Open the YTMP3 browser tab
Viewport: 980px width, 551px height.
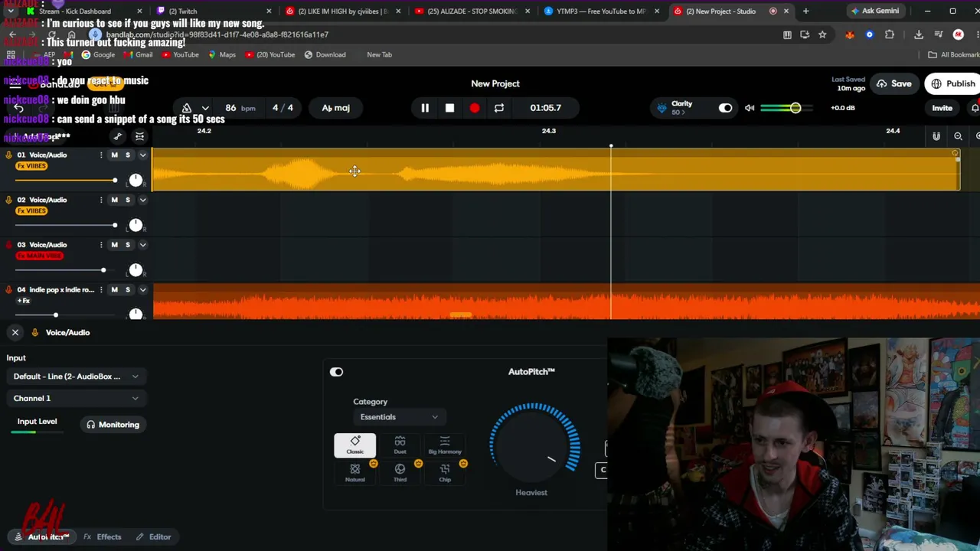[603, 11]
